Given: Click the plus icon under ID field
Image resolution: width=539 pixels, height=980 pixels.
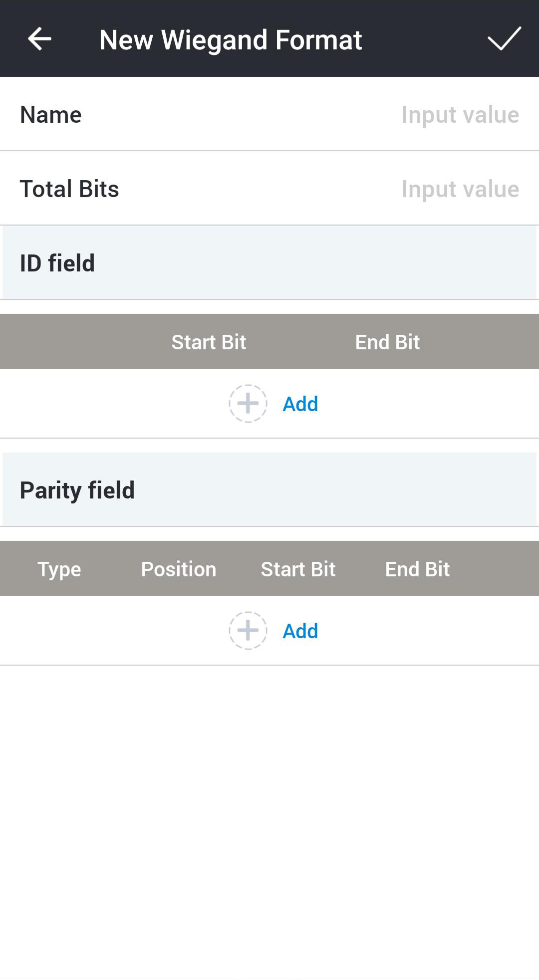Looking at the screenshot, I should pyautogui.click(x=248, y=404).
